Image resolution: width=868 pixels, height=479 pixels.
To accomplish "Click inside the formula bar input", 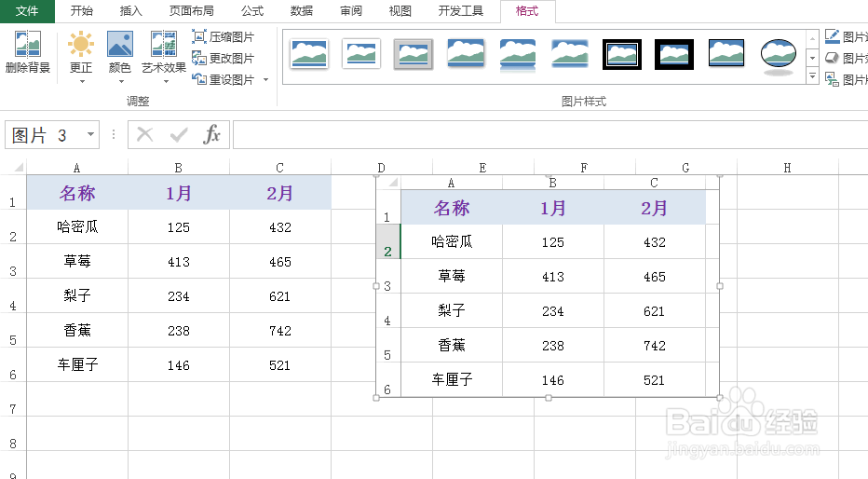I will coord(550,134).
